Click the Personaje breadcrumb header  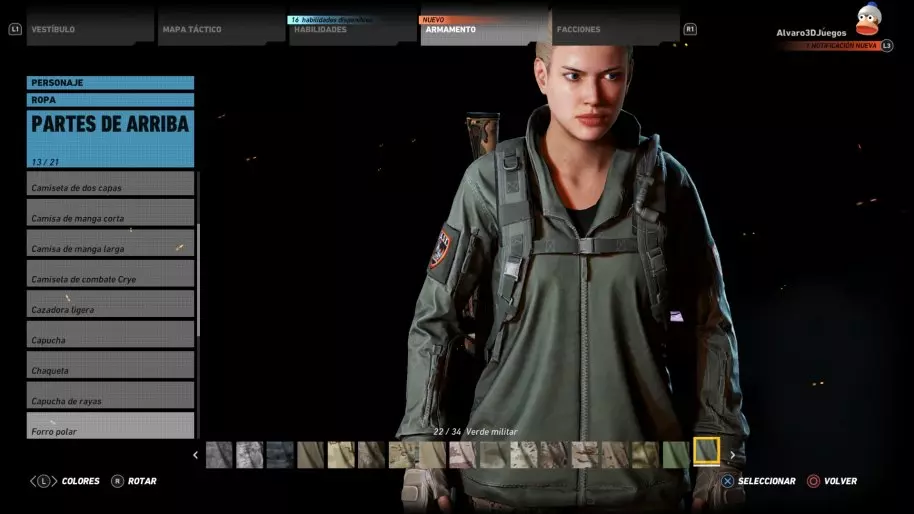[110, 83]
